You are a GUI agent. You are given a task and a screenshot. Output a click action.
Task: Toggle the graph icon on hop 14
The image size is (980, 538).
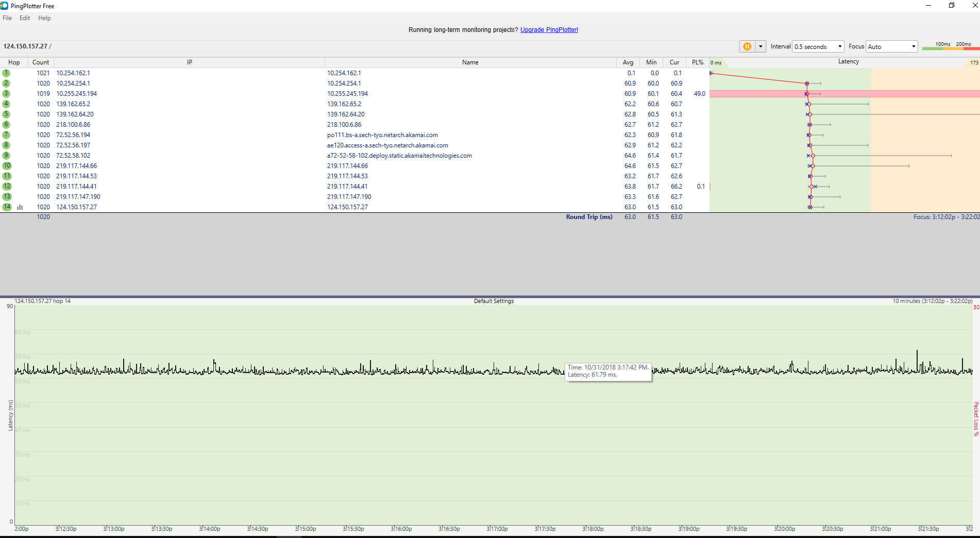coord(20,207)
